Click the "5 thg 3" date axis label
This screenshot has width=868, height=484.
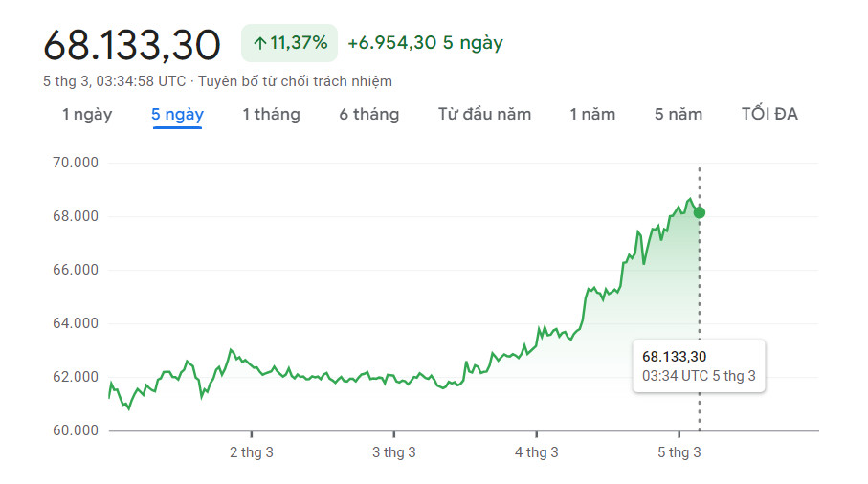(679, 451)
